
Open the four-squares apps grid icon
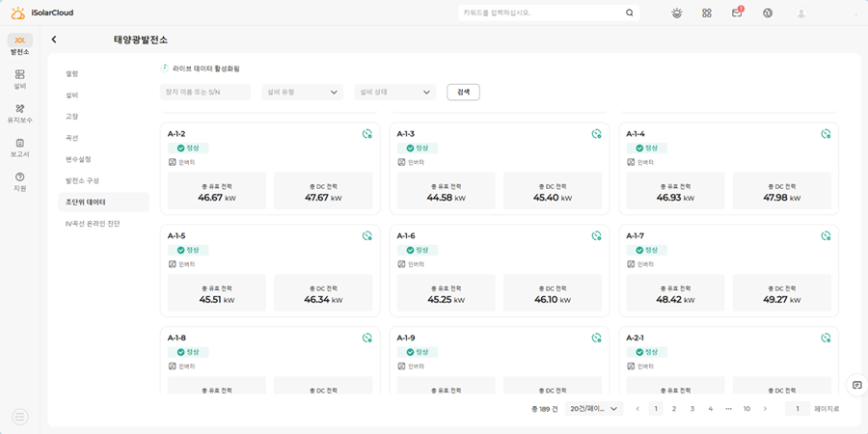coord(707,14)
